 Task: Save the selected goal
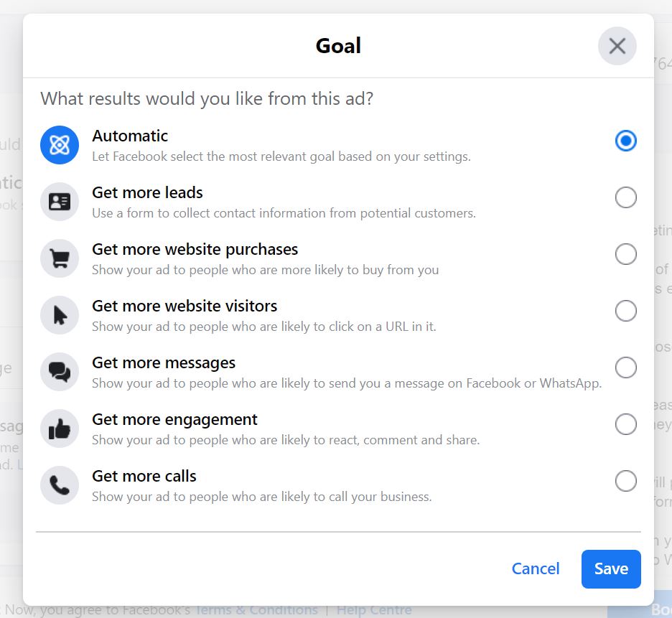pos(611,568)
